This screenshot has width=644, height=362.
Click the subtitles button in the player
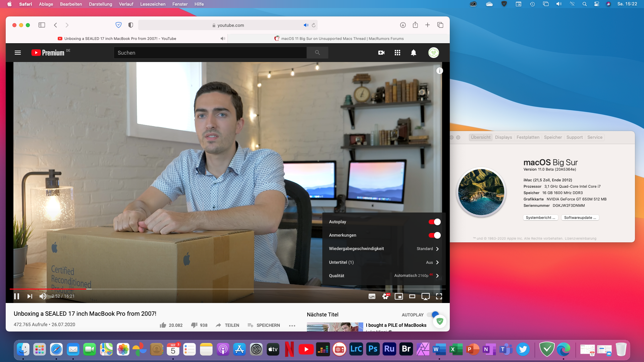tap(372, 296)
